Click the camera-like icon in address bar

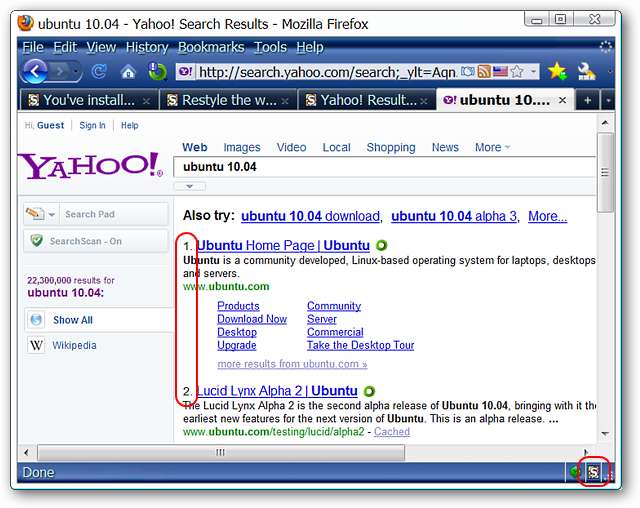[468, 71]
